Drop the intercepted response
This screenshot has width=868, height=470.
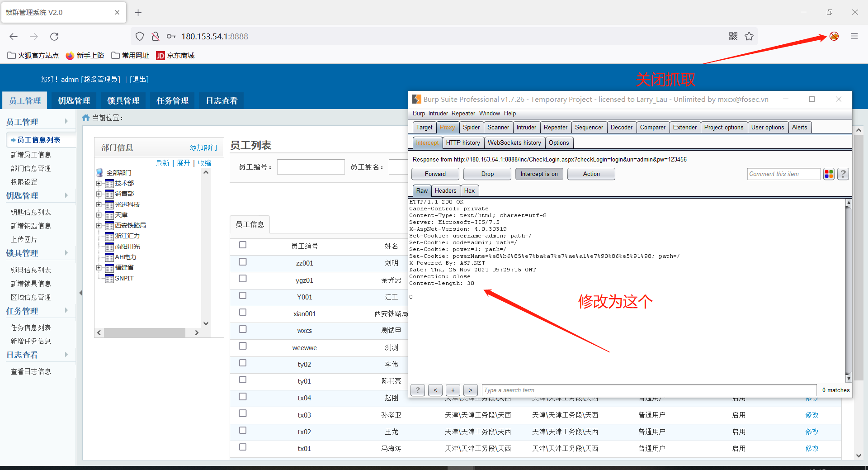click(x=487, y=174)
